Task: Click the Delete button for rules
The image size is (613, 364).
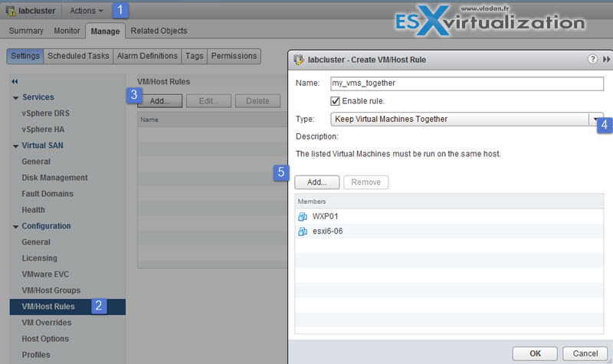Action: click(x=257, y=101)
